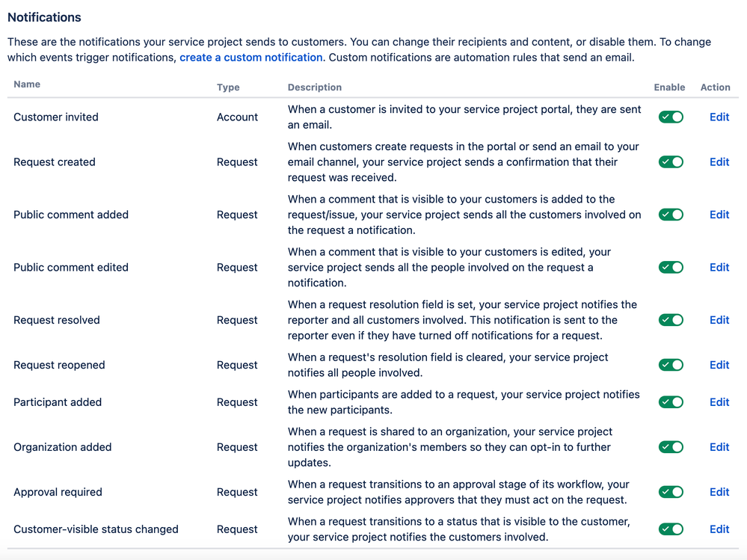Edit the Public comment added notification
Image resolution: width=747 pixels, height=560 pixels.
click(719, 215)
